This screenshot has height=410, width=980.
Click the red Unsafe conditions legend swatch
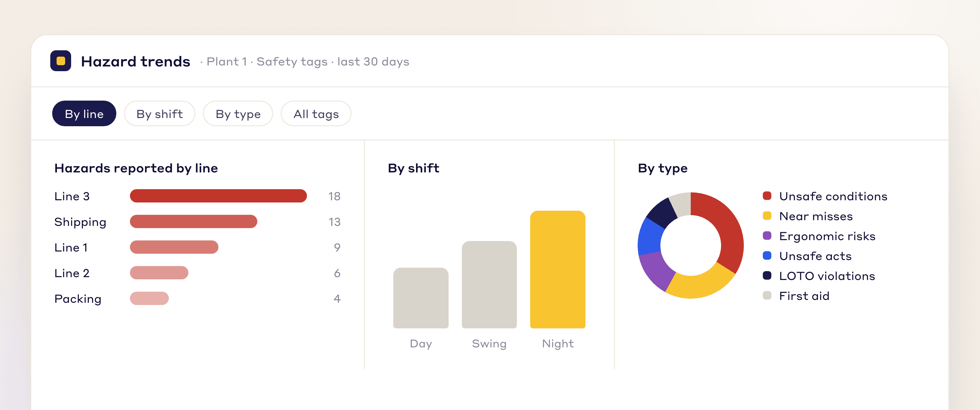click(x=767, y=196)
